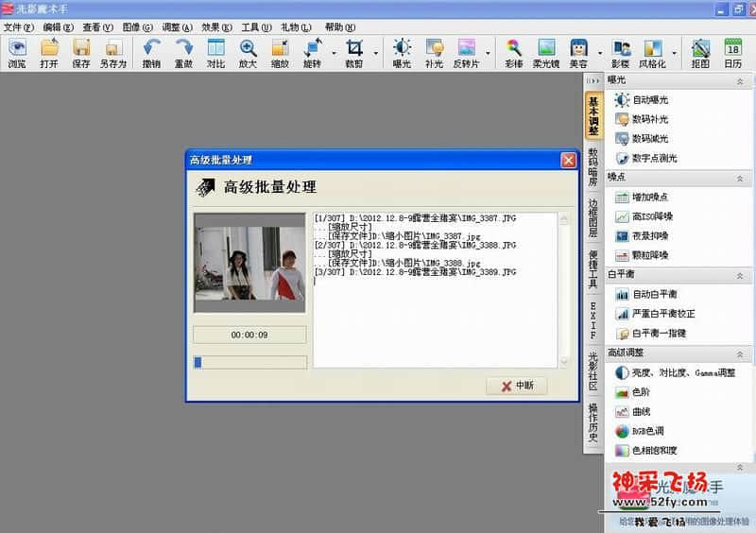The width and height of the screenshot is (756, 533).
Task: Choose 严重白平衡校正
Action: (x=655, y=314)
